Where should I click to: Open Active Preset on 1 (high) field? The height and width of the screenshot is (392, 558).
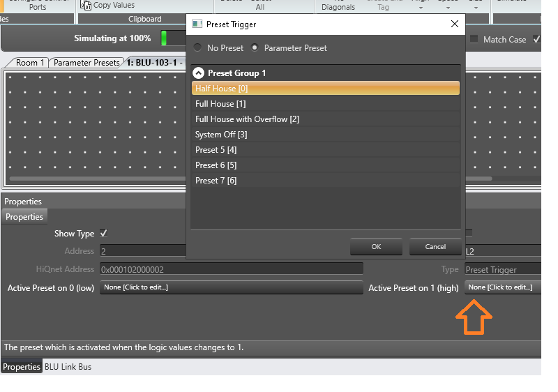coord(502,287)
